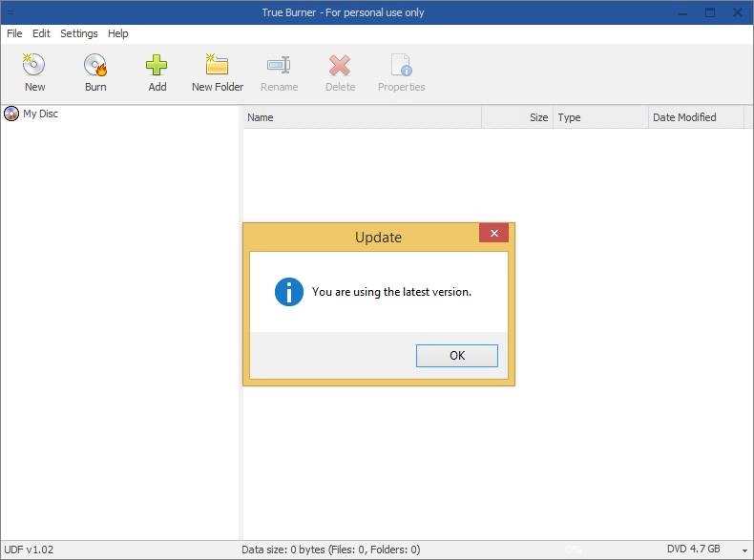This screenshot has height=560, width=754.
Task: Close the Update dialog with red X
Action: tap(493, 233)
